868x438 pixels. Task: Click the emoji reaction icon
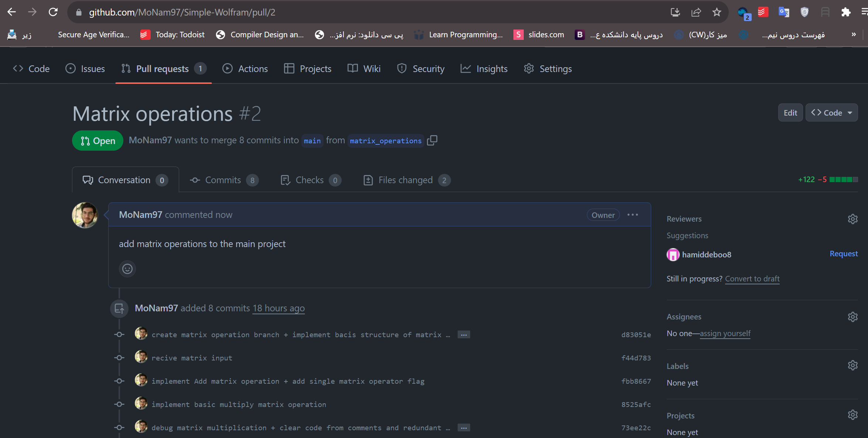pos(127,269)
